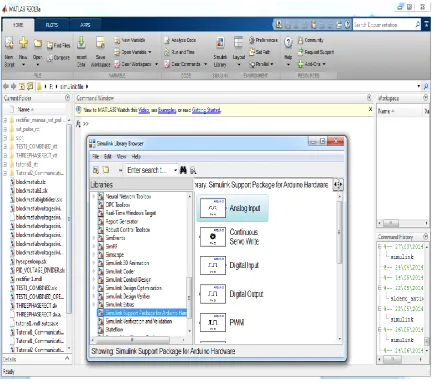Dismiss the New to MATLAB banner
The width and height of the screenshot is (434, 384).
point(370,109)
